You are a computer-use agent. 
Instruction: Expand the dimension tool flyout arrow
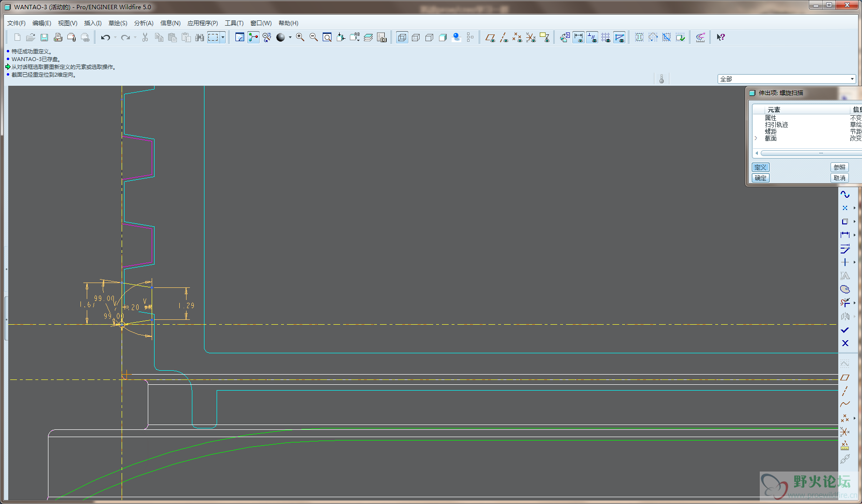tap(854, 235)
